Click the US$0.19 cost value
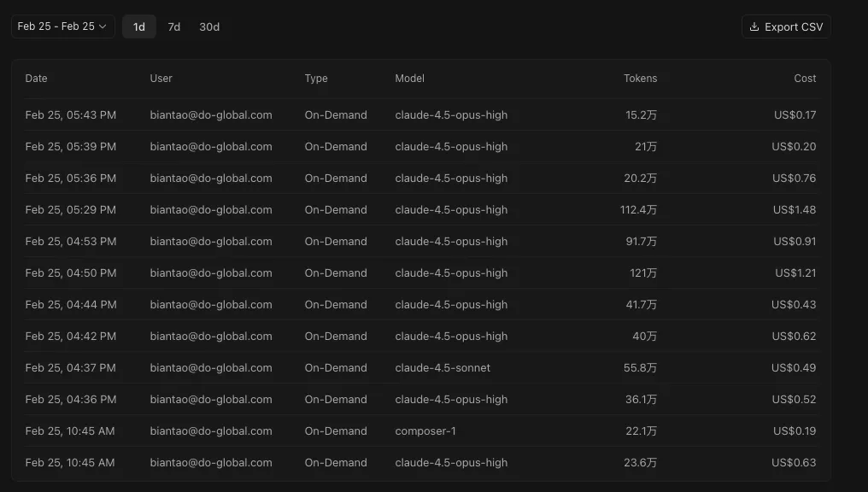The height and width of the screenshot is (492, 868). pos(795,430)
